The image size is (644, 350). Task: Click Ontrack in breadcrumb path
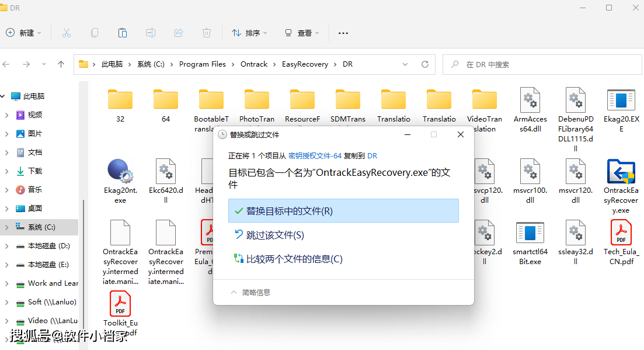click(x=254, y=64)
